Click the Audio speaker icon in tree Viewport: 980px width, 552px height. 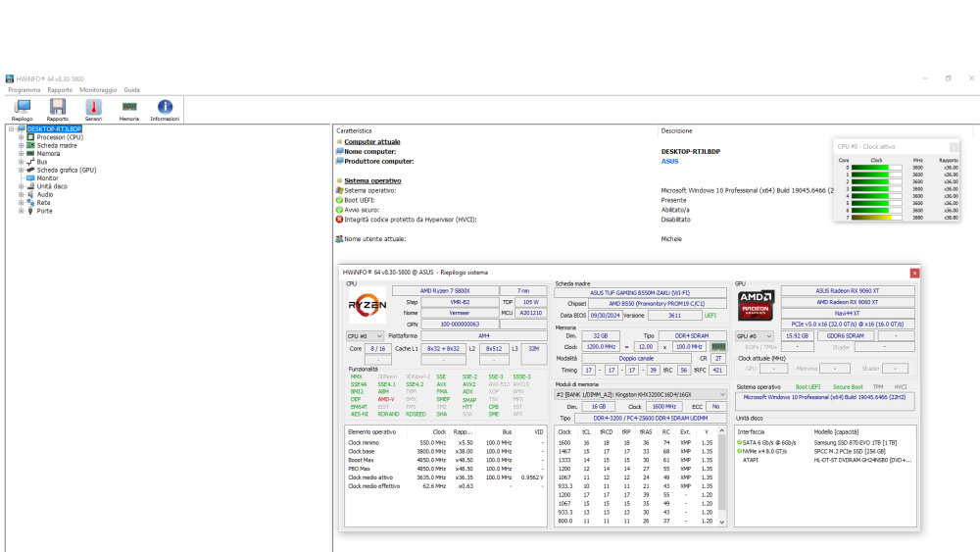(30, 194)
